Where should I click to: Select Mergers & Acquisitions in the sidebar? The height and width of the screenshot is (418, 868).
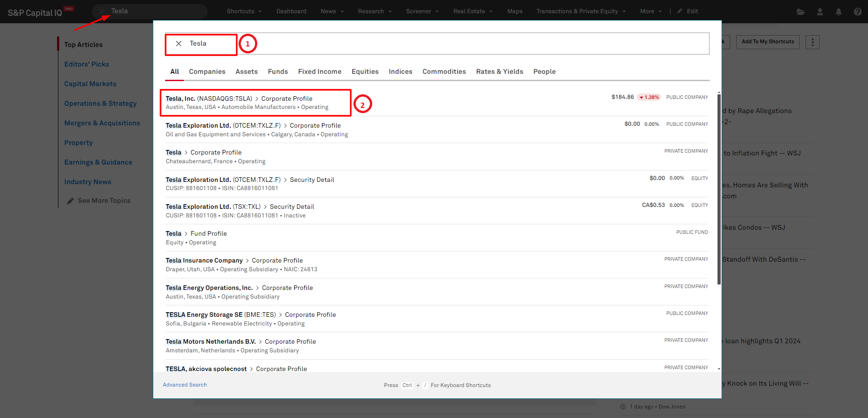(x=102, y=123)
